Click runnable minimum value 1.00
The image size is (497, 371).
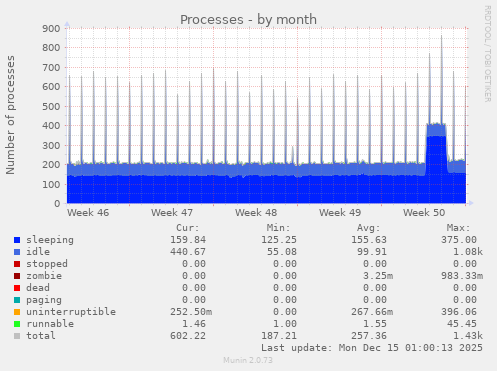285,324
